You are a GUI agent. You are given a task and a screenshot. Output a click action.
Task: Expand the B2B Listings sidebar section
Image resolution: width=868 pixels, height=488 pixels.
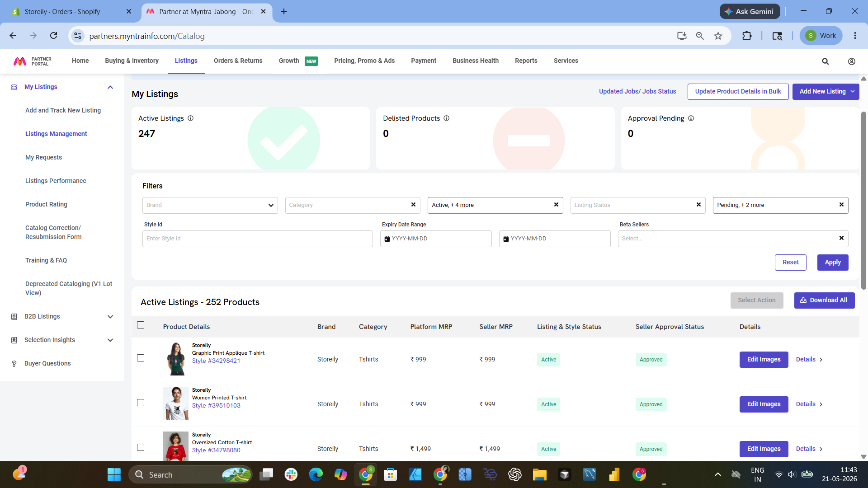[x=110, y=317]
